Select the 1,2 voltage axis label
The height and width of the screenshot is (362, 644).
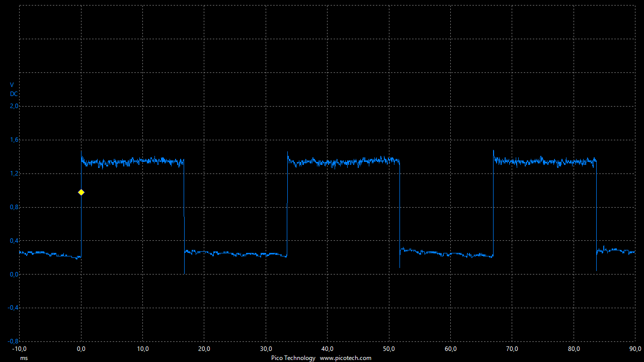pyautogui.click(x=14, y=173)
